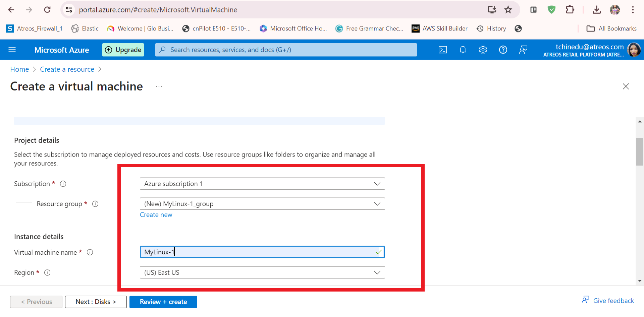Navigate to Create a resource breadcrumb
Image resolution: width=644 pixels, height=317 pixels.
pyautogui.click(x=67, y=69)
